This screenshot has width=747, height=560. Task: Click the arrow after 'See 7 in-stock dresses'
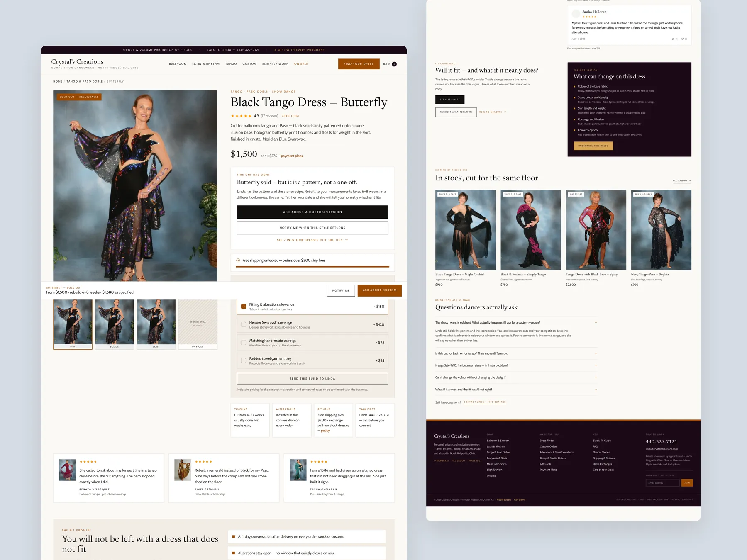347,240
